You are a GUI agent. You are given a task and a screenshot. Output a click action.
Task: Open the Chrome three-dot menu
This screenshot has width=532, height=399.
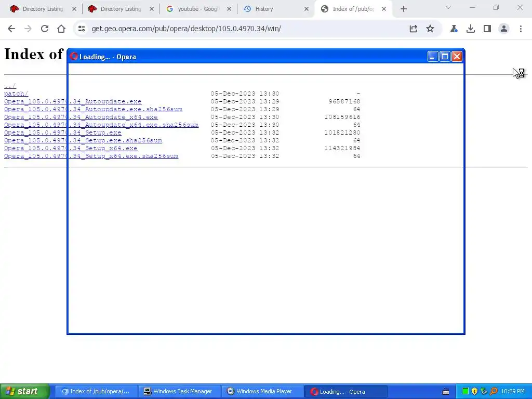(521, 29)
